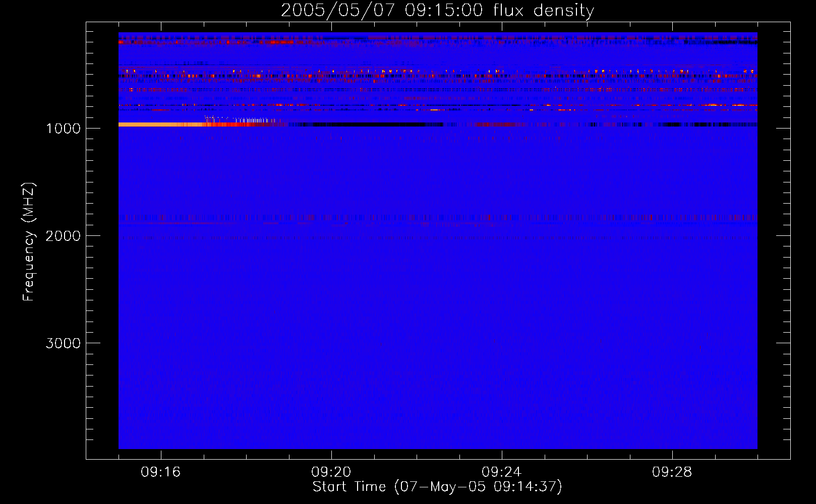Click the bright orange burst near 1000 MHz
The height and width of the screenshot is (504, 816).
pos(161,124)
